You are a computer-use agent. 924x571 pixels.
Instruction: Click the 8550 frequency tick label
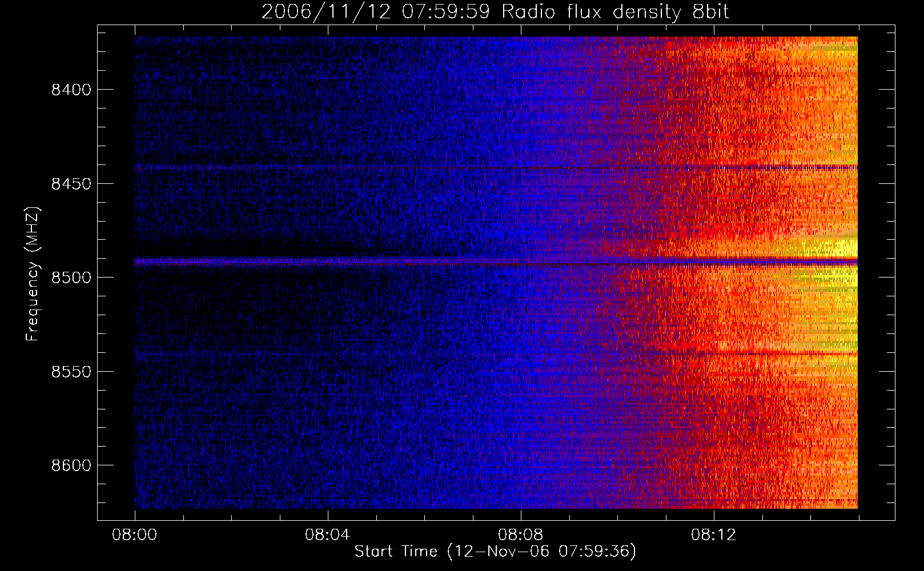coord(71,372)
